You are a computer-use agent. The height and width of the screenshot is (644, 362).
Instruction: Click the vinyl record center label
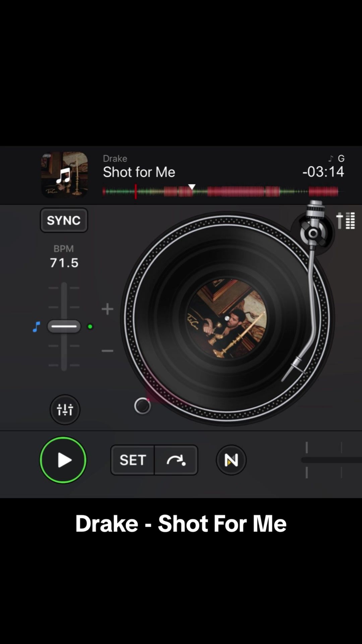(227, 318)
